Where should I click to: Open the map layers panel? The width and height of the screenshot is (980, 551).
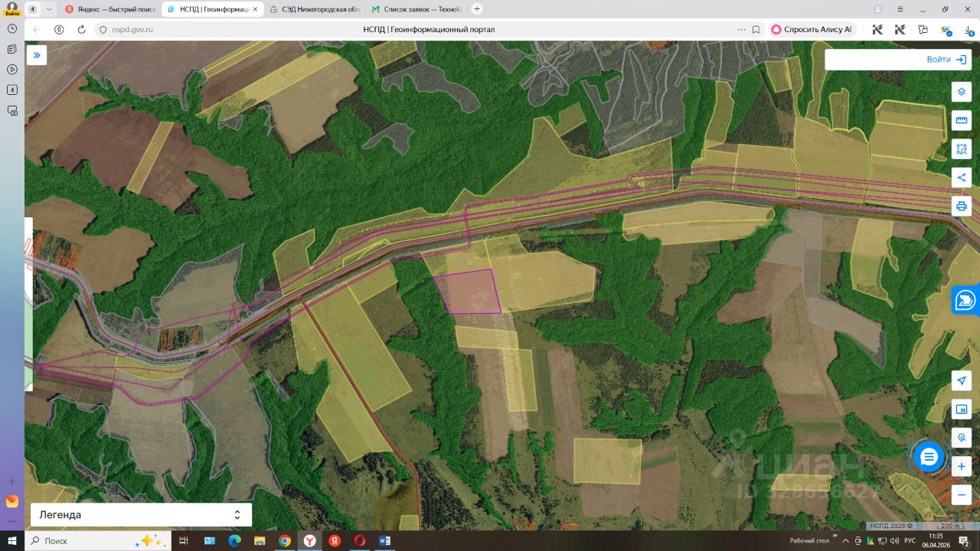[962, 92]
